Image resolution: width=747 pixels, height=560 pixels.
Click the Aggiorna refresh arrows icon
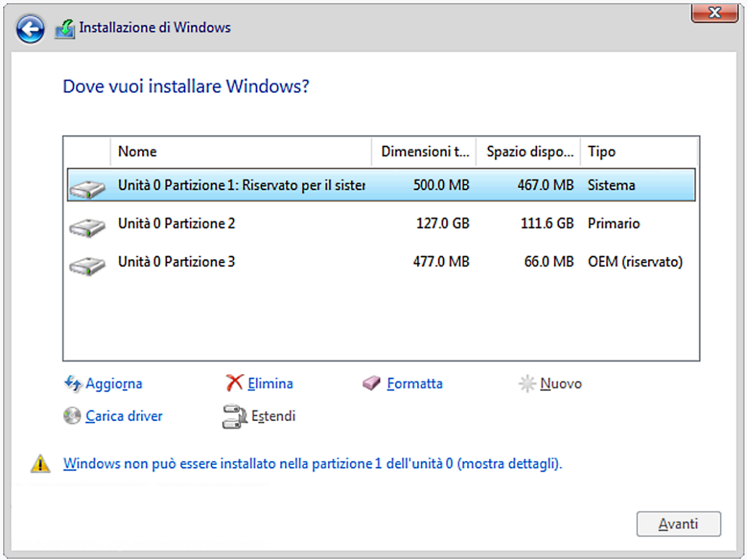coord(72,384)
